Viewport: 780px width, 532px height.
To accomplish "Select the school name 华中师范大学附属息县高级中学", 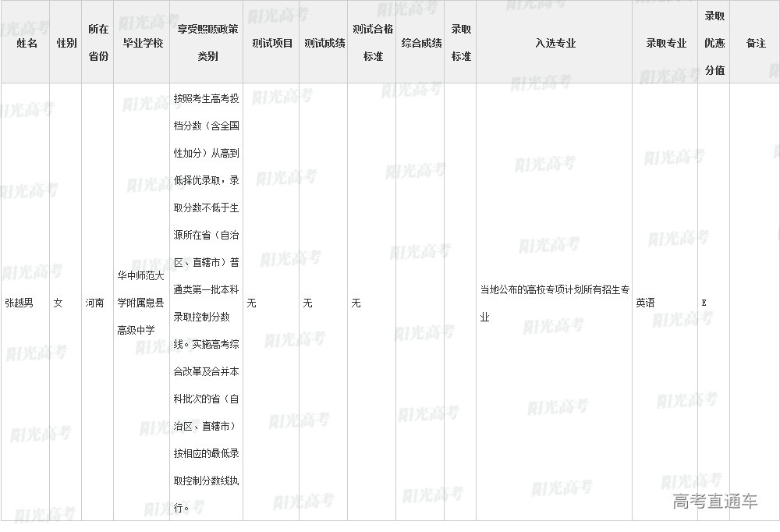I will click(141, 303).
